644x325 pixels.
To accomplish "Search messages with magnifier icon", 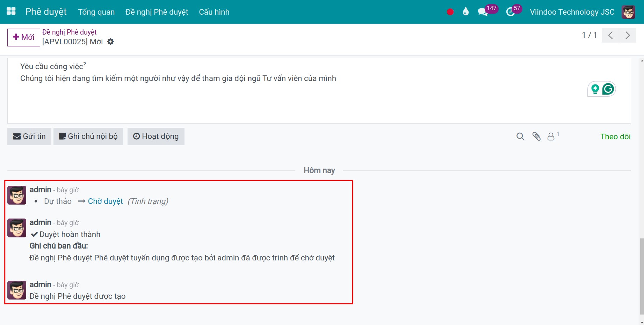I will point(520,136).
